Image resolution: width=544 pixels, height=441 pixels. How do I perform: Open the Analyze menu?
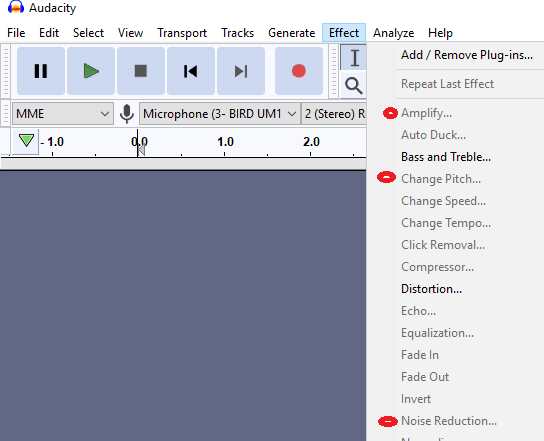click(393, 33)
